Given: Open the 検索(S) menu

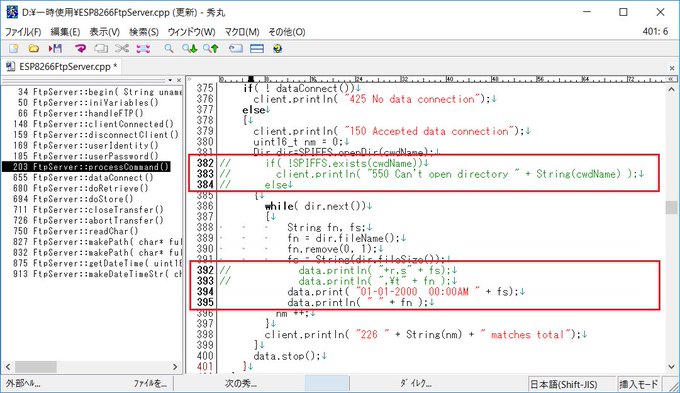Looking at the screenshot, I should coord(144,32).
